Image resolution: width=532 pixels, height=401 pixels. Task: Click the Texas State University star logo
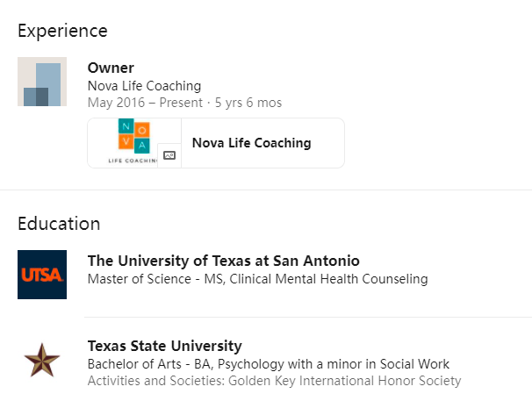pos(42,361)
